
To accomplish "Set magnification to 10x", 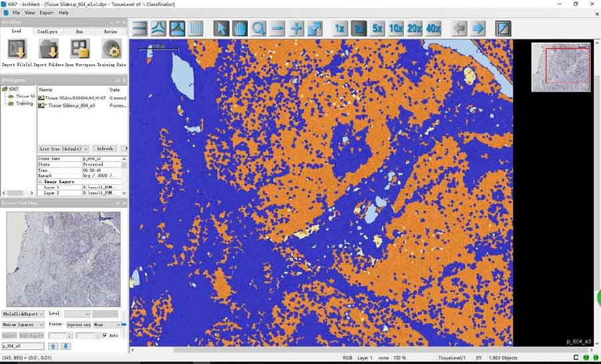I will point(396,29).
